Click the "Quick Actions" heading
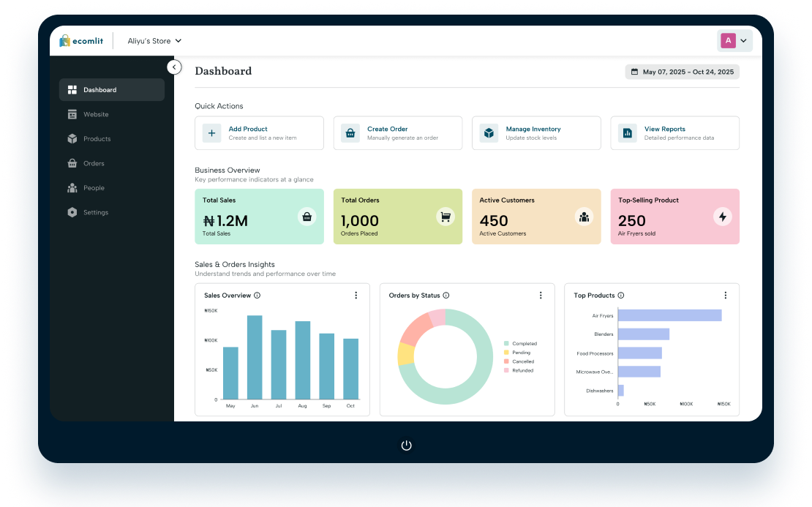The width and height of the screenshot is (812, 507). 219,106
